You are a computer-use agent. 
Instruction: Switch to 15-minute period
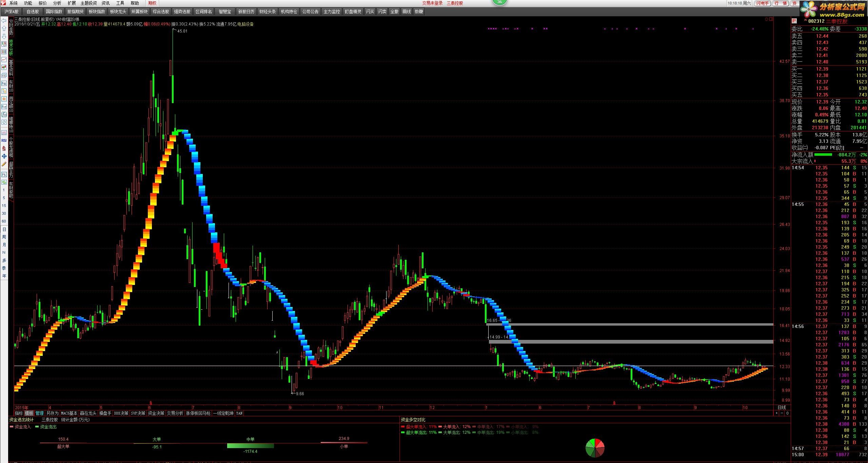point(4,206)
